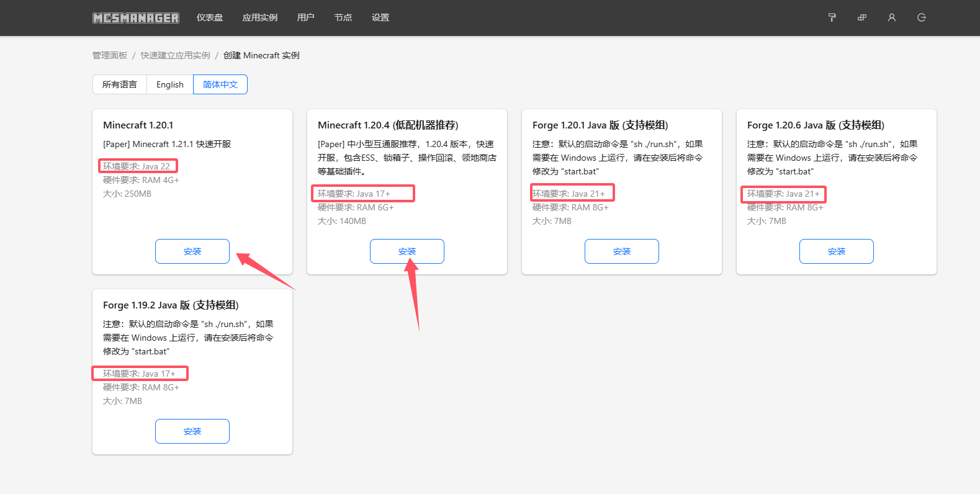Install Minecraft 1.20.4 low-spec server template
Image resolution: width=980 pixels, height=494 pixels.
tap(407, 251)
